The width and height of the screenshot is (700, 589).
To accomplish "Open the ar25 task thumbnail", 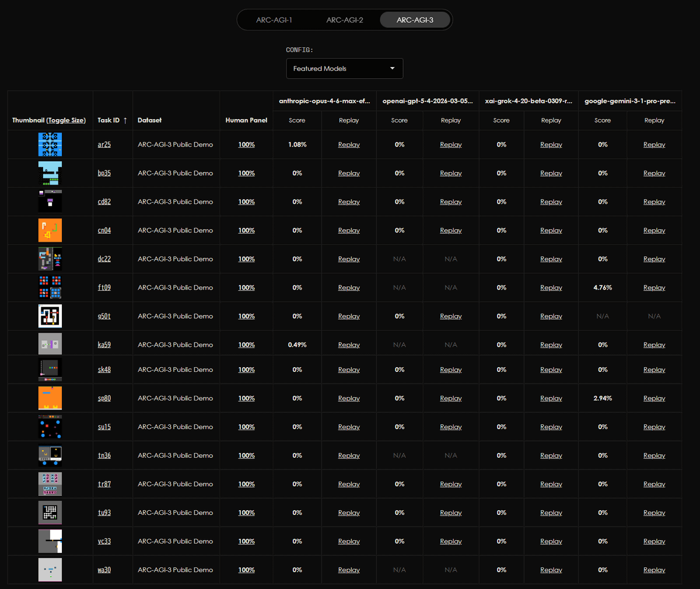I will (50, 144).
